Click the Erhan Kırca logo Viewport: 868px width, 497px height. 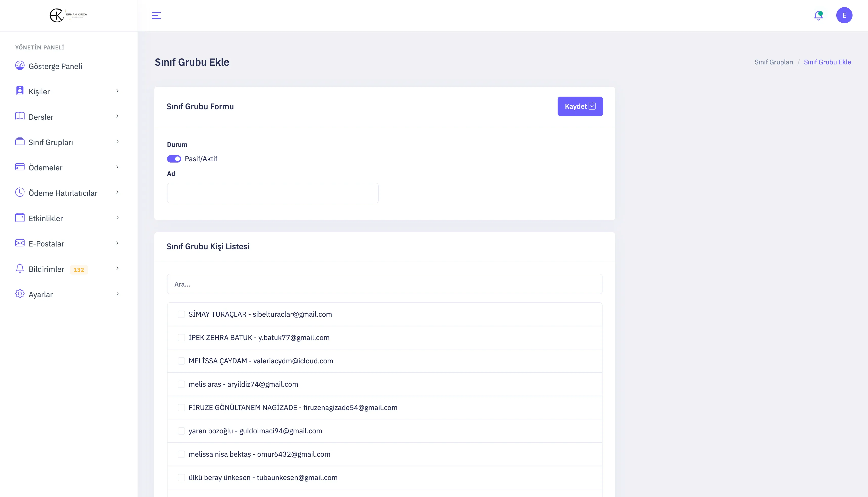[68, 15]
